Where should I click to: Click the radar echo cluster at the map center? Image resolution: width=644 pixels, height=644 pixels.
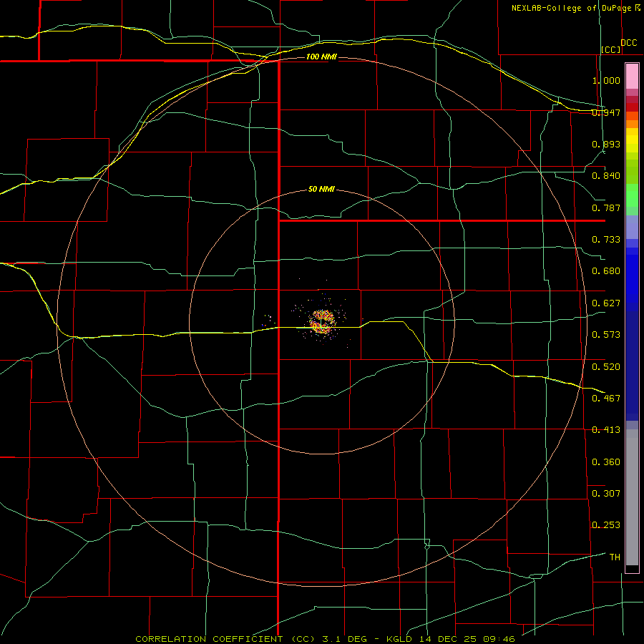[x=323, y=321]
